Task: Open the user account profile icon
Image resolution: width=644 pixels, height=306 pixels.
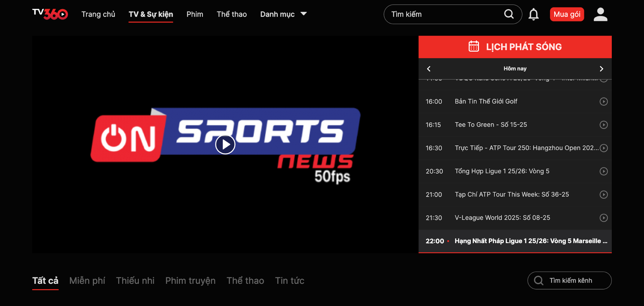Action: [600, 14]
